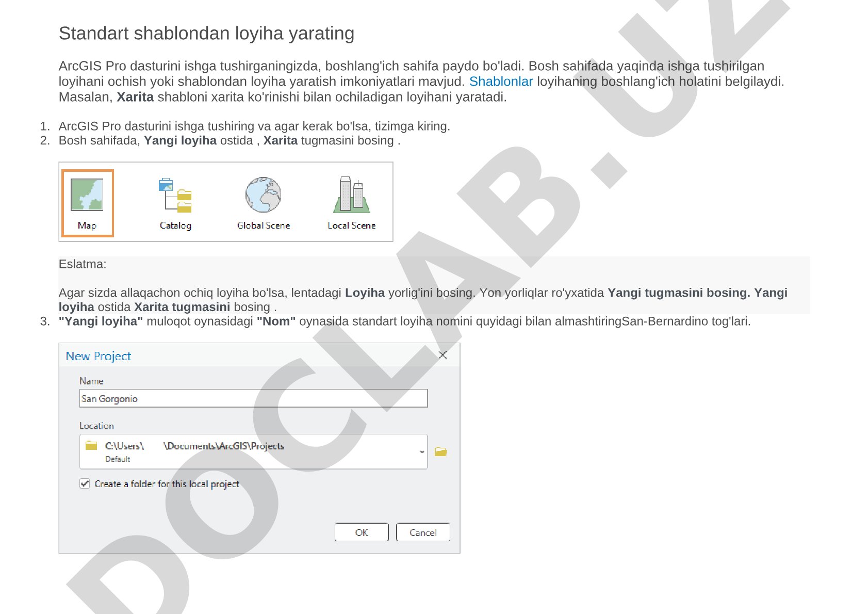Image resolution: width=868 pixels, height=614 pixels.
Task: Open the Shablonlar hyperlink
Action: 501,82
